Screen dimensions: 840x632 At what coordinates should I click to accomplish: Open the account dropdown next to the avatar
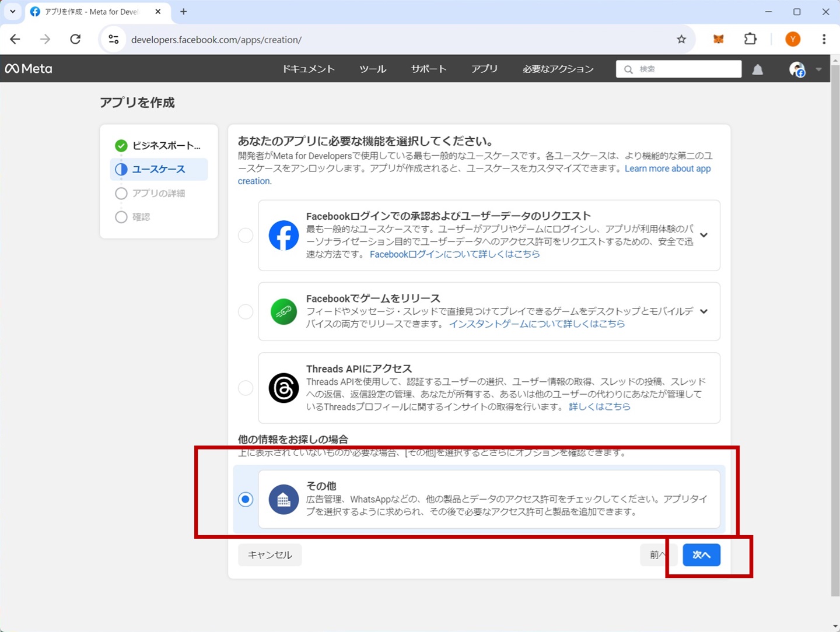pyautogui.click(x=818, y=69)
